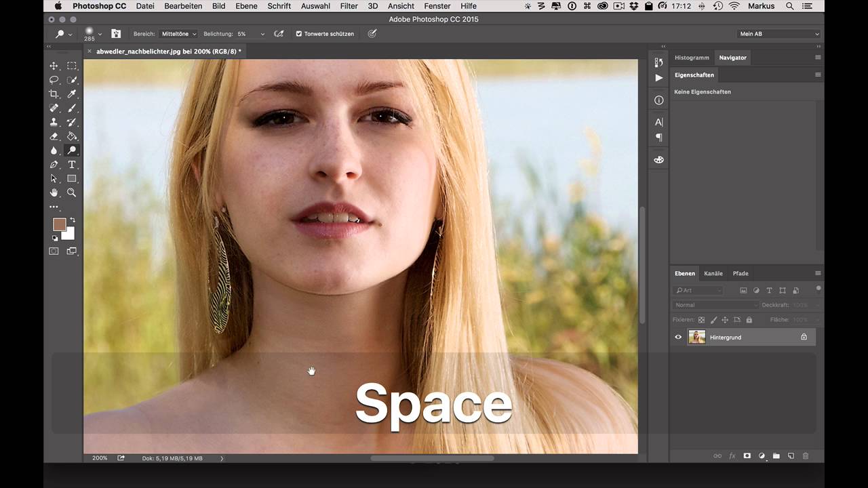The image size is (868, 488).
Task: Select the Dodge tool in the toolbox
Action: pyautogui.click(x=72, y=150)
